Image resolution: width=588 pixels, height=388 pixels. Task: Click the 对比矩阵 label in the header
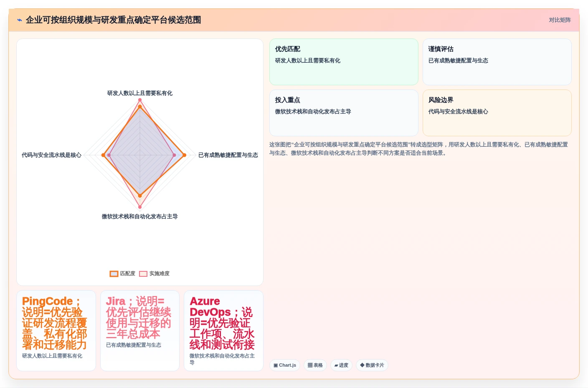560,20
